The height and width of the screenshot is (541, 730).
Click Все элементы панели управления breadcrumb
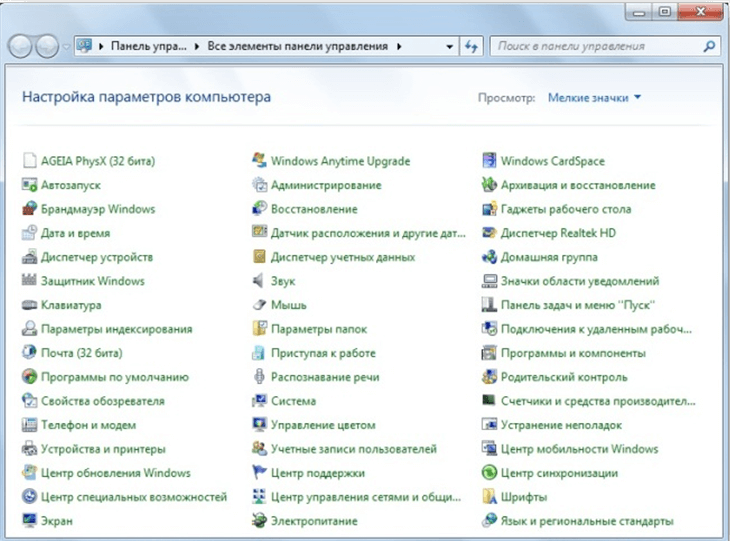(297, 47)
